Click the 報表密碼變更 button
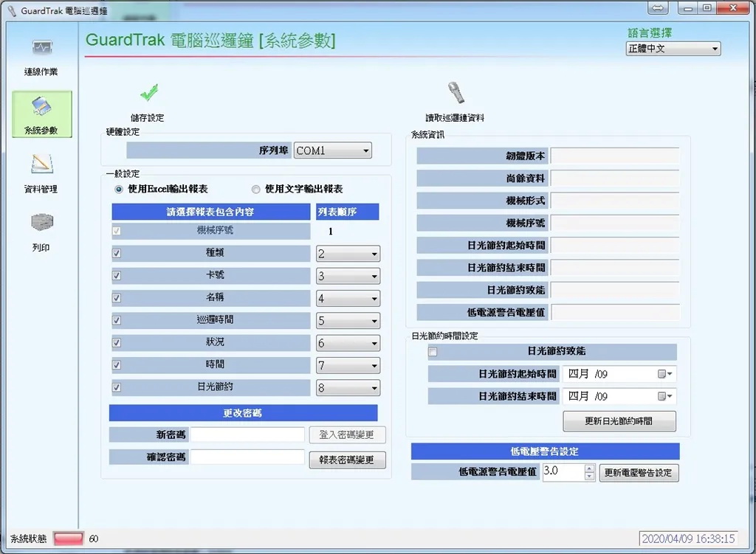This screenshot has width=756, height=554. 347,460
